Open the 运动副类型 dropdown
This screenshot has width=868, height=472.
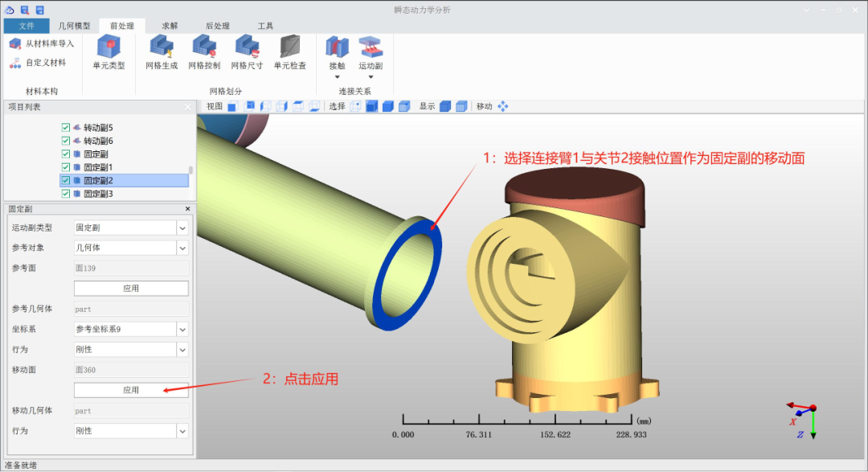click(182, 228)
